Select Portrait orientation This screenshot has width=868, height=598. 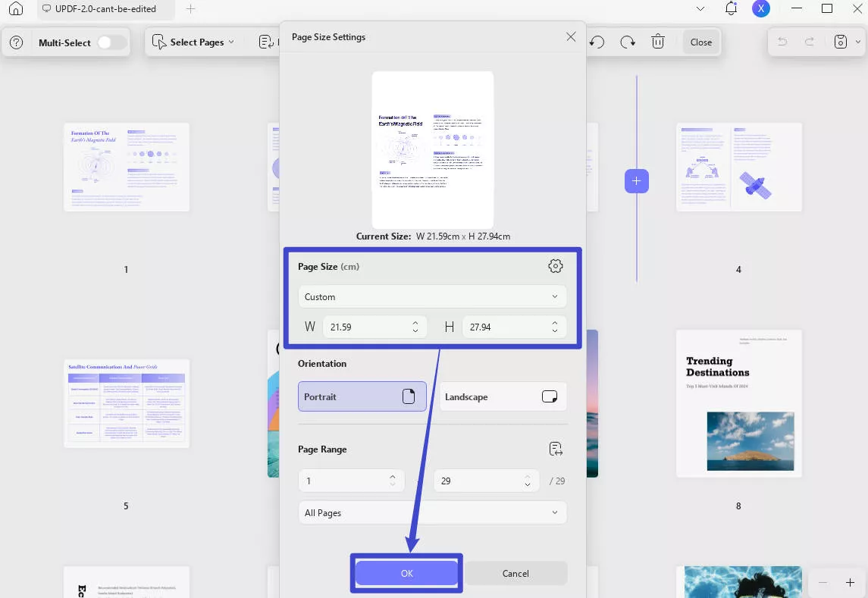[362, 396]
